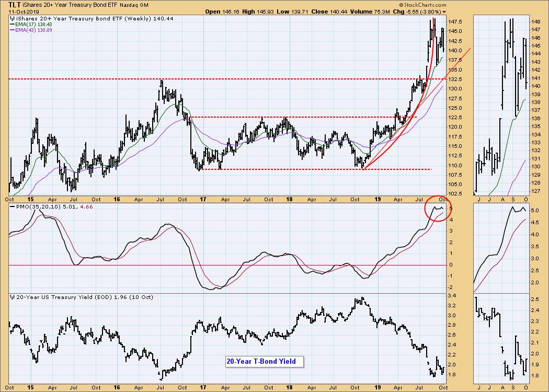Screen dimensions: 549x392
Task: Click the 136 label on zoomed price axis
Action: tap(535, 118)
